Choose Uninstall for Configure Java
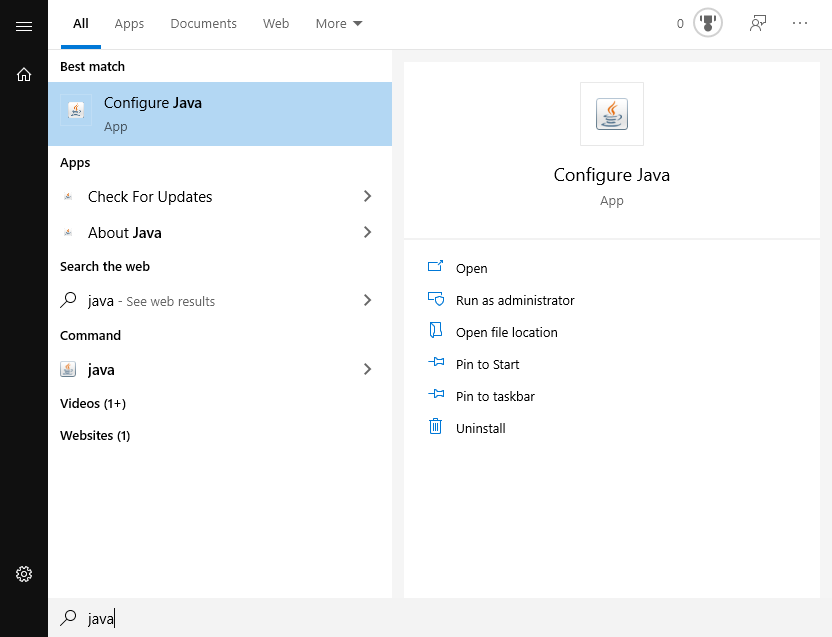Image resolution: width=832 pixels, height=637 pixels. point(481,428)
